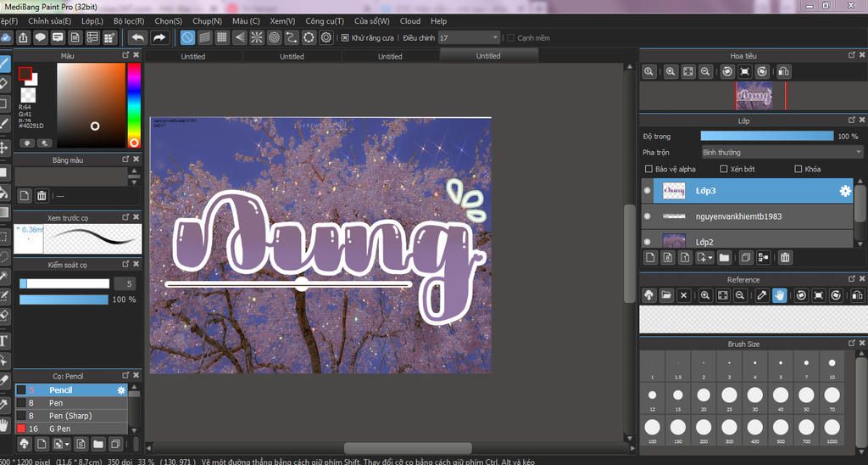
Task: Open snap settings gear in toolbar
Action: (326, 37)
